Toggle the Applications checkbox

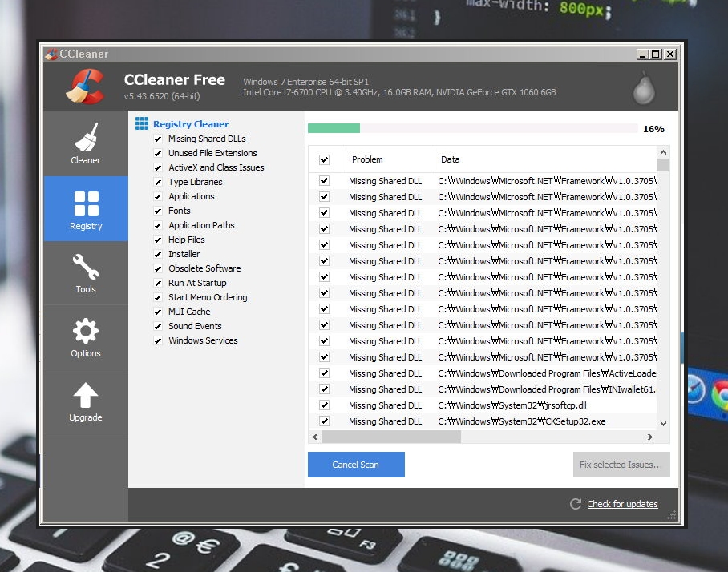(x=158, y=196)
